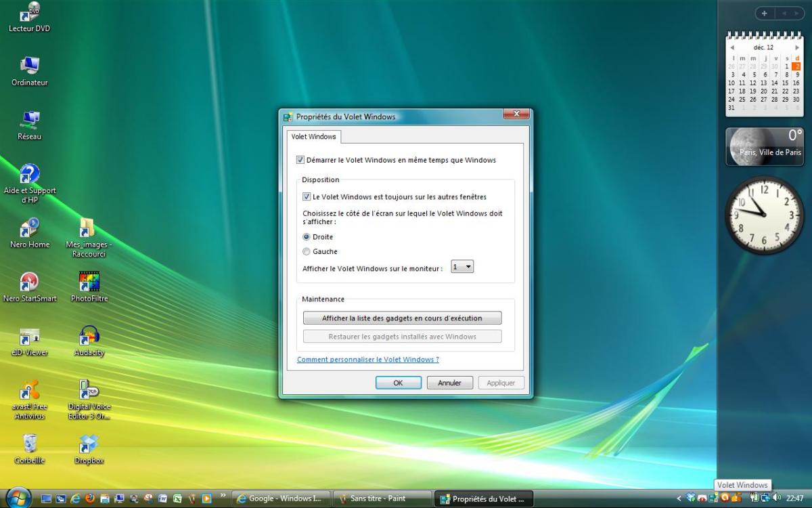Select the Nero Home desktop icon

(29, 233)
